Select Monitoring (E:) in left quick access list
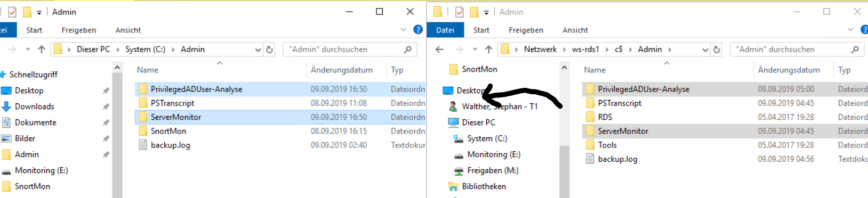This screenshot has width=868, height=198. 41,170
